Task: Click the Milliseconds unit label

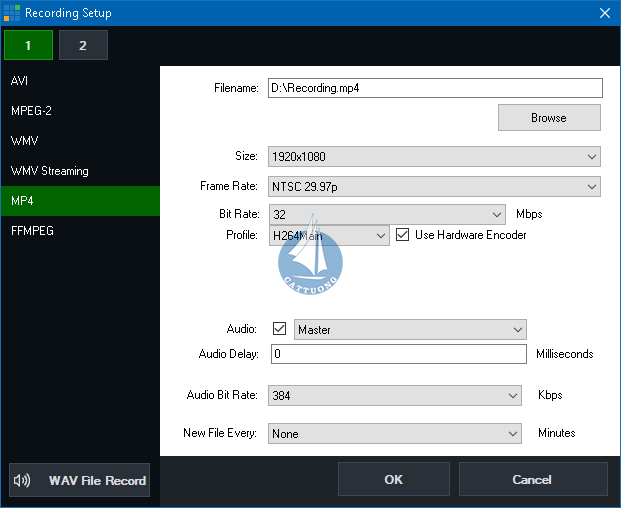Action: coord(564,354)
